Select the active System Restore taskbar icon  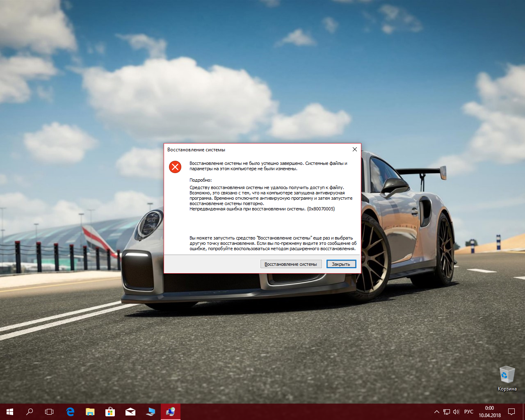(170, 412)
